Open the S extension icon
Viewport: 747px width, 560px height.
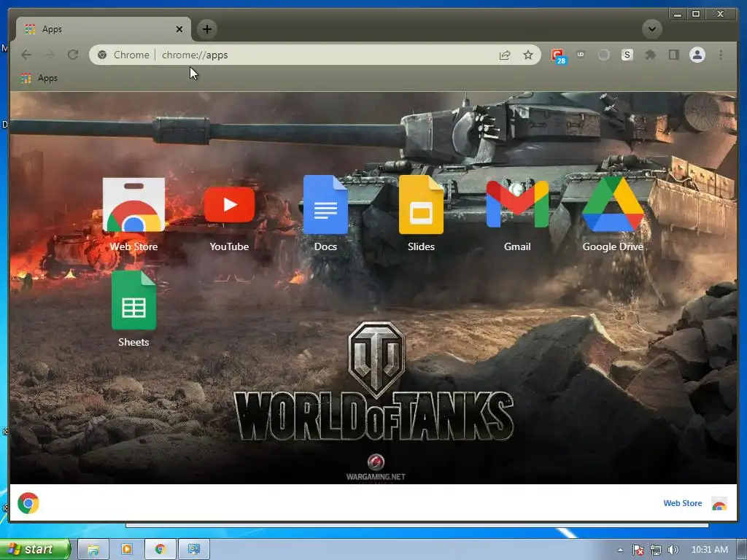click(627, 55)
